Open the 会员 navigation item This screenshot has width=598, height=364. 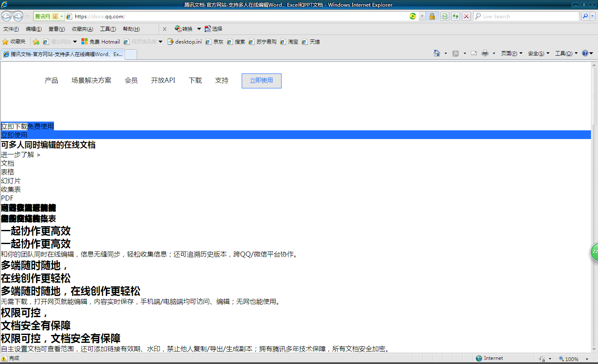(x=131, y=81)
